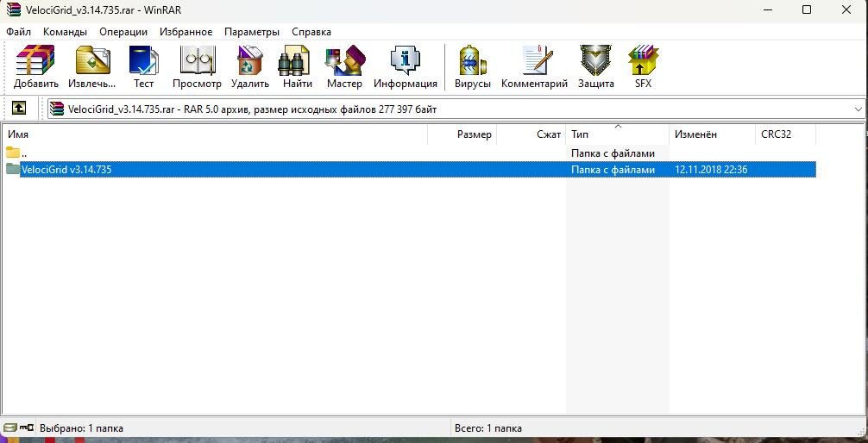Screen dimensions: 868x443
Task: Click the key password icon in status bar
Action: (26, 427)
